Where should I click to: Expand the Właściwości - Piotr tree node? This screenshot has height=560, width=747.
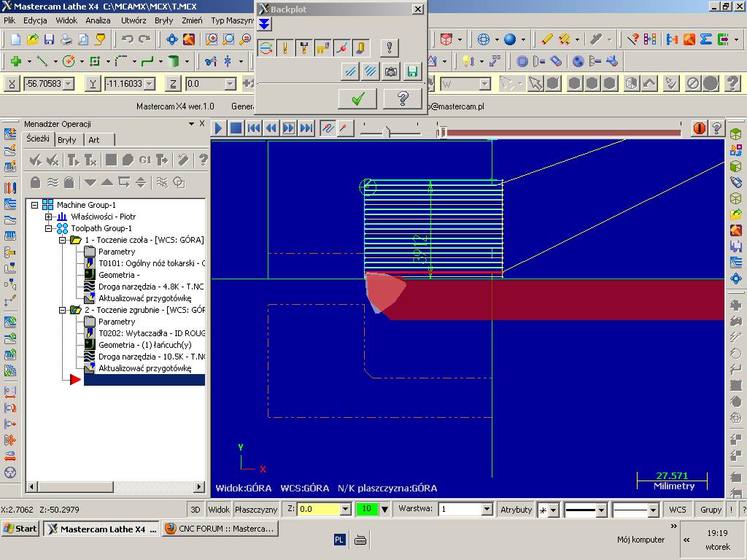coord(49,217)
